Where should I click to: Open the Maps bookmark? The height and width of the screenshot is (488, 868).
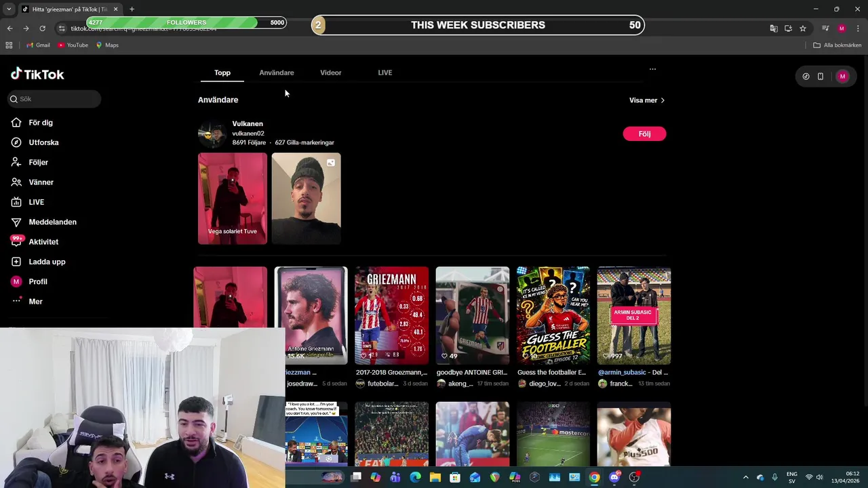(107, 45)
